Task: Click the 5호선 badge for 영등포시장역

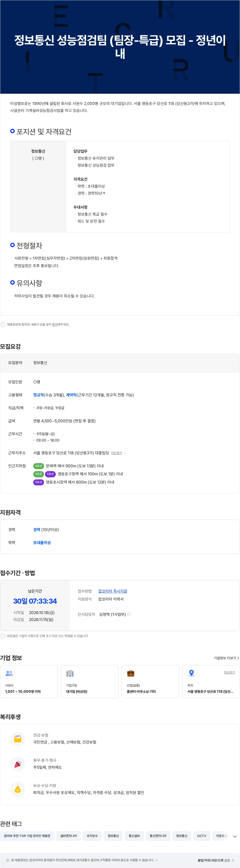Action: (x=38, y=482)
